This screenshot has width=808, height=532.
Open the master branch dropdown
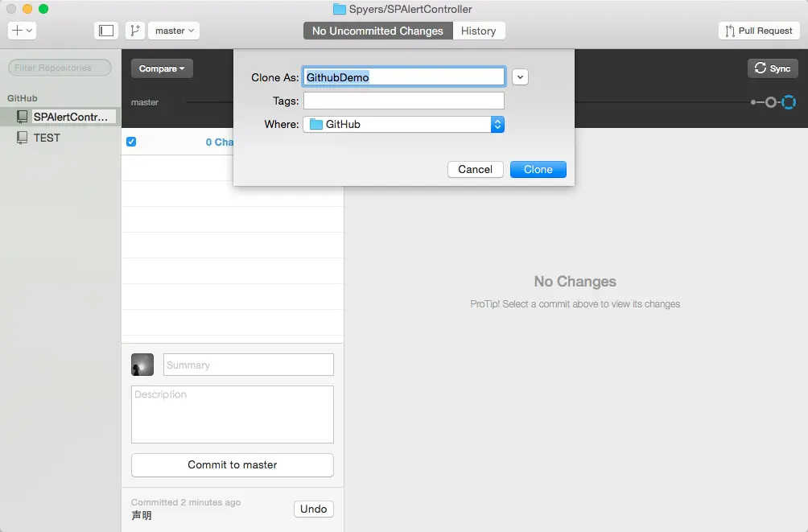point(174,31)
